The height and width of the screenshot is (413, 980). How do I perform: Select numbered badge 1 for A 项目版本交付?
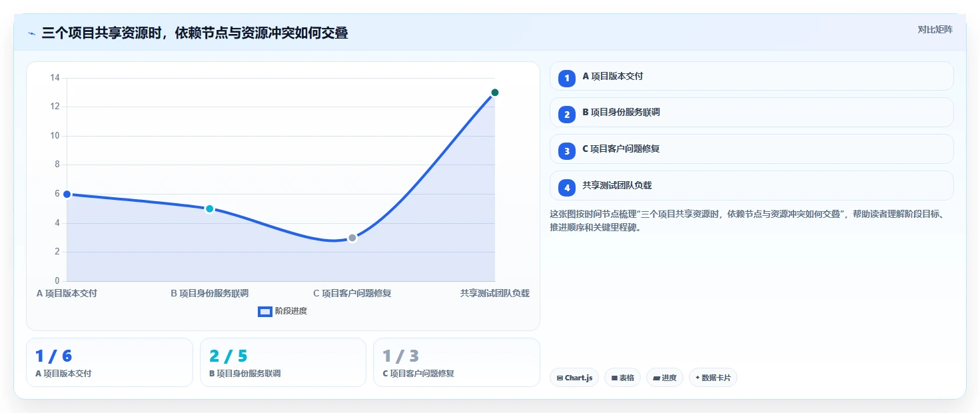pos(567,79)
